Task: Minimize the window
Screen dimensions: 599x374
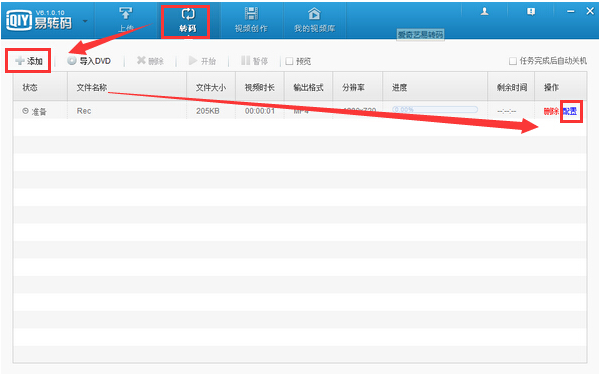Action: click(x=570, y=12)
